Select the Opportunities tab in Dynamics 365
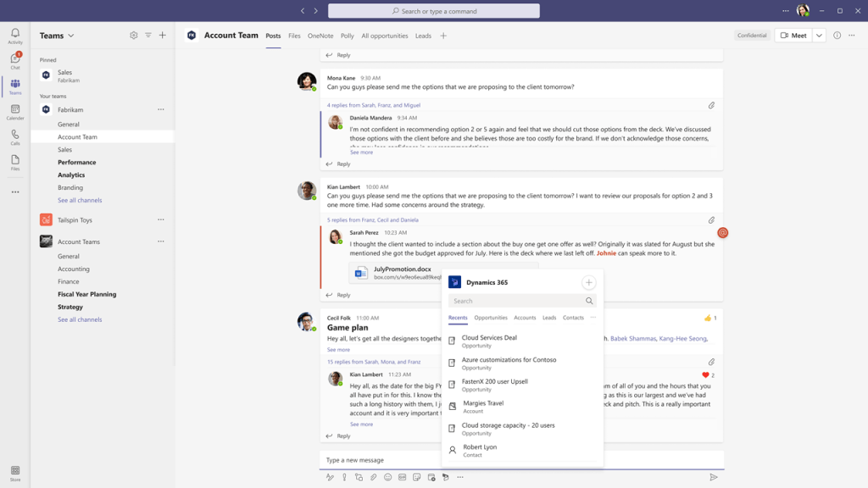The width and height of the screenshot is (868, 488). coord(491,318)
